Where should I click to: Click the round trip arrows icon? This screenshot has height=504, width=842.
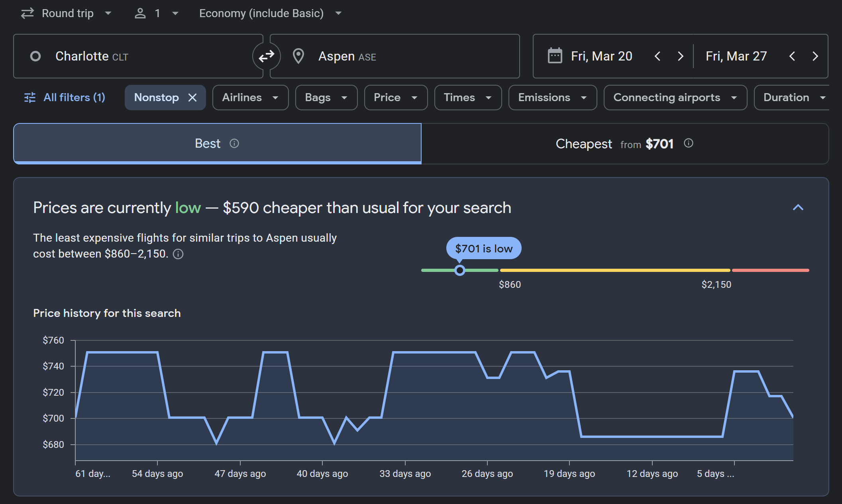pos(27,13)
